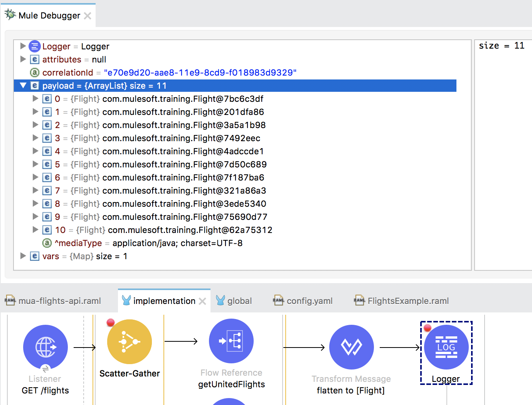Expand Flight item 8
The height and width of the screenshot is (405, 532).
pos(35,203)
